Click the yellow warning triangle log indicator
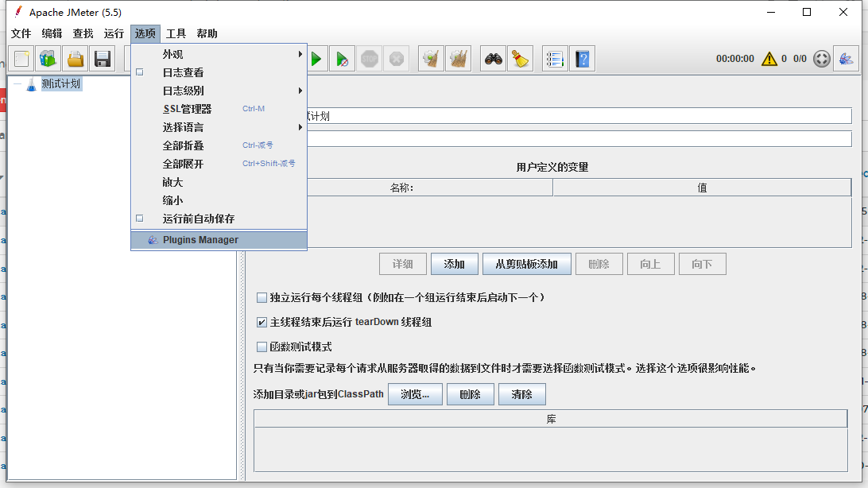The width and height of the screenshot is (868, 488). (769, 59)
